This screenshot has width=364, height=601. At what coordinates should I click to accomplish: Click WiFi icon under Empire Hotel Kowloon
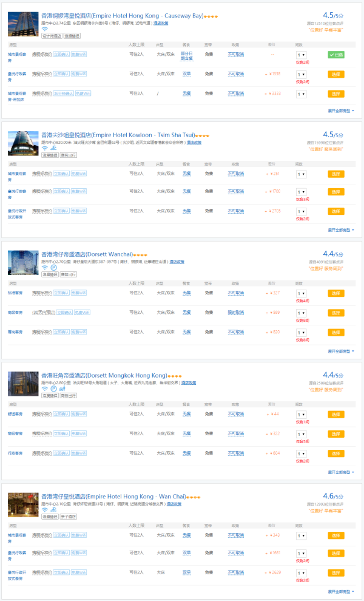pos(45,148)
